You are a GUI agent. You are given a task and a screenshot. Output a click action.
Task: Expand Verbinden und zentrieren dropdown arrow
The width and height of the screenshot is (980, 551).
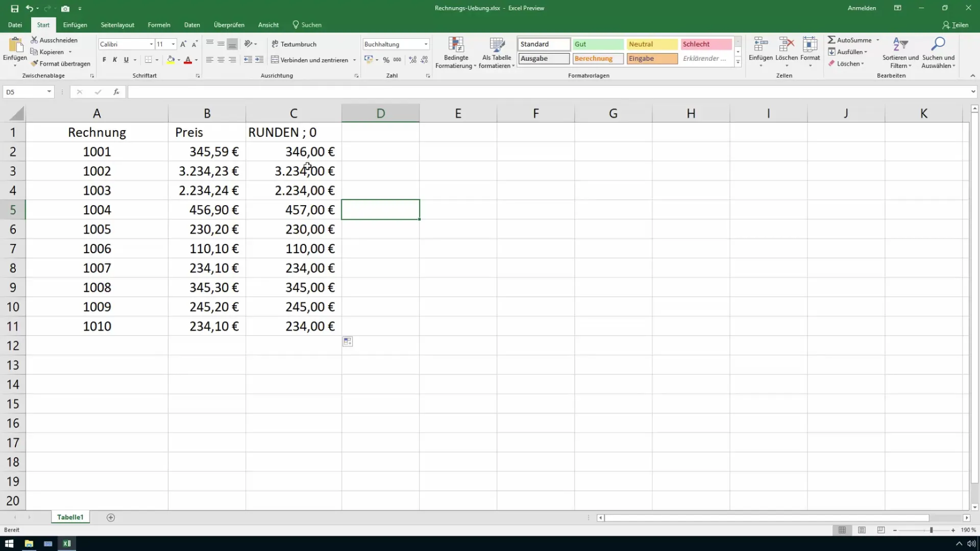(x=354, y=60)
